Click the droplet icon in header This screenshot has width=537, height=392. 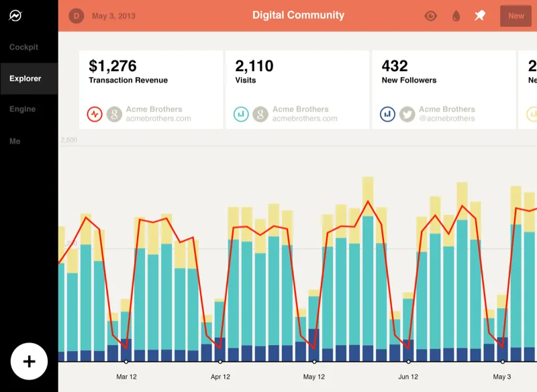click(456, 15)
